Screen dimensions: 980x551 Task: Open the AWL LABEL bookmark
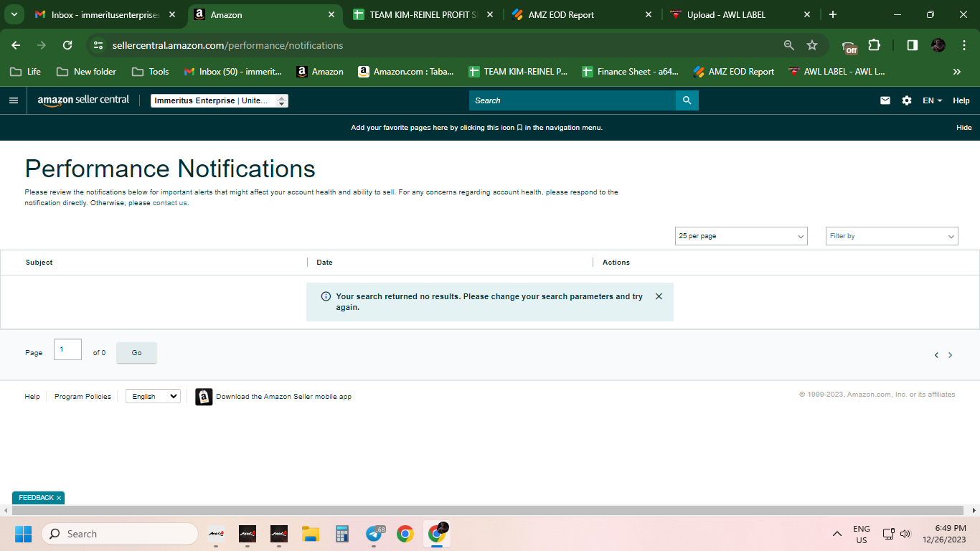point(837,72)
